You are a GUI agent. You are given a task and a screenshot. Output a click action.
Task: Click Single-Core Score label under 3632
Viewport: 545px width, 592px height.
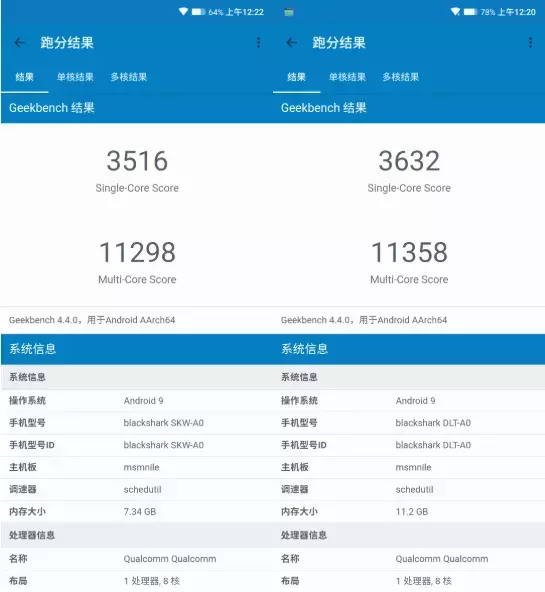coord(409,188)
